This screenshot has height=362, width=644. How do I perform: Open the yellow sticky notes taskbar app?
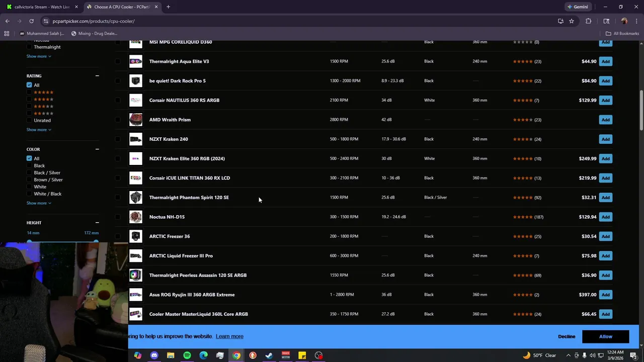[302, 355]
